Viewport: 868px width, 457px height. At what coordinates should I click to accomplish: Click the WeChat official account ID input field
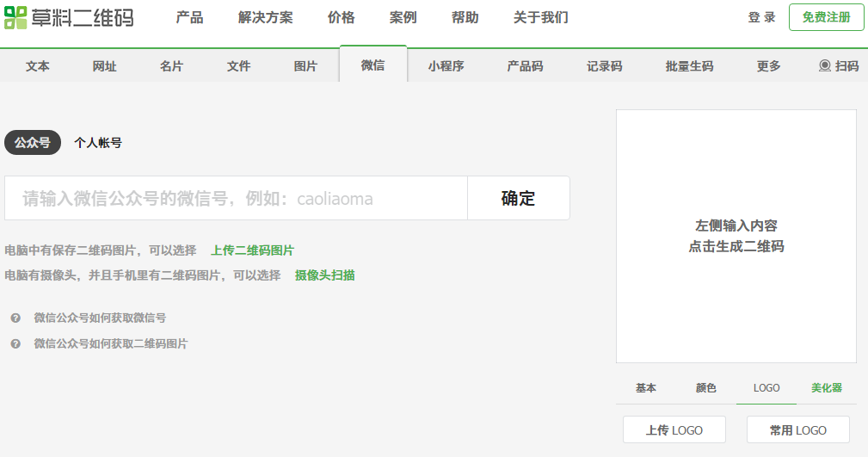pyautogui.click(x=237, y=198)
